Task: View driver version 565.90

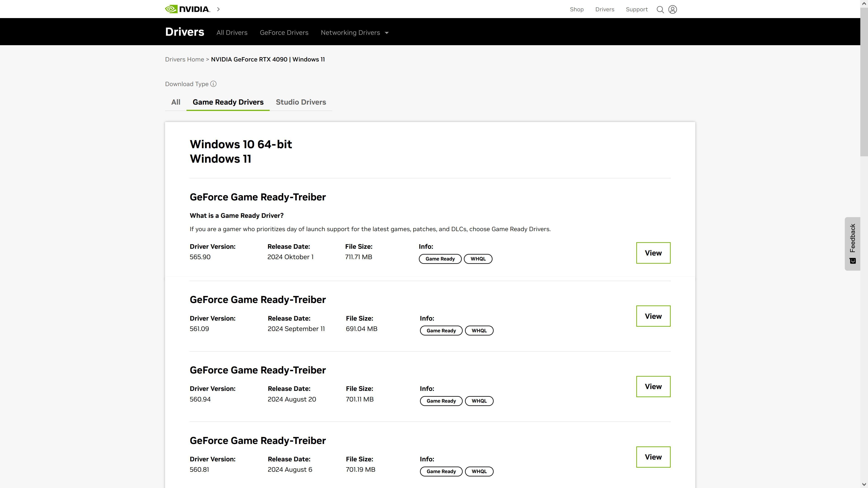Action: [x=653, y=253]
